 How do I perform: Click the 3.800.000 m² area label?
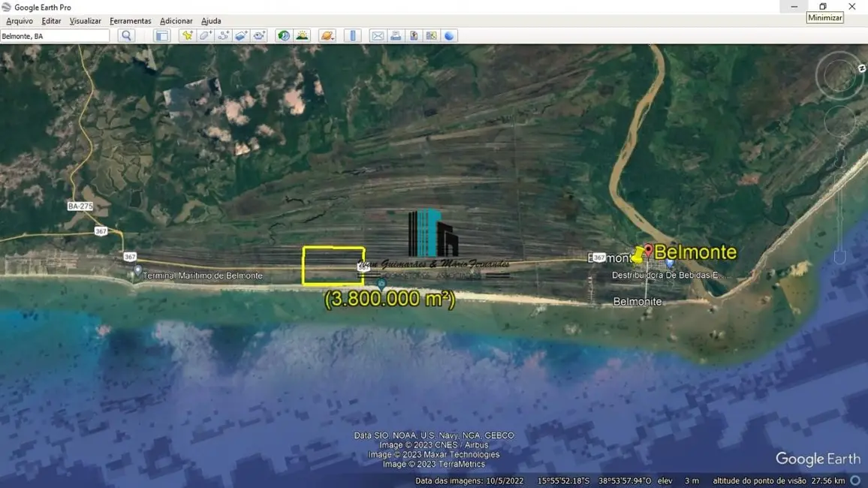click(390, 299)
